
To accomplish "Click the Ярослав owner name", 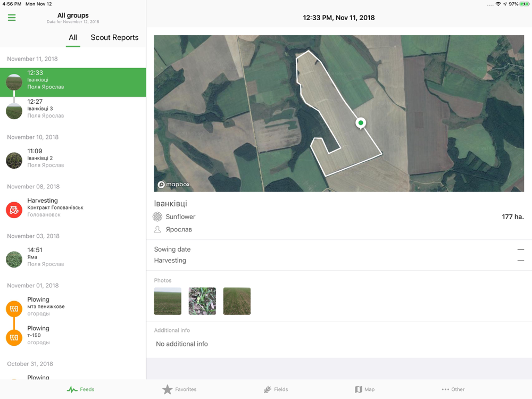I will (179, 229).
